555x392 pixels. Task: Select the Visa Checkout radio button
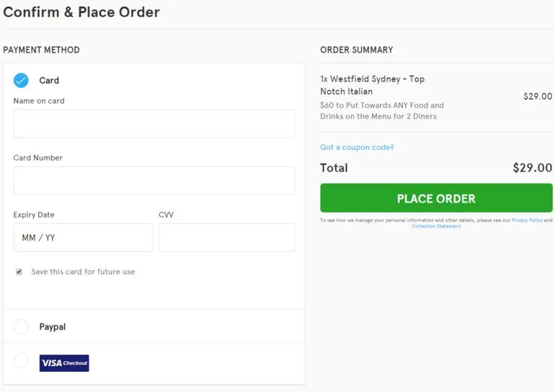click(x=21, y=360)
